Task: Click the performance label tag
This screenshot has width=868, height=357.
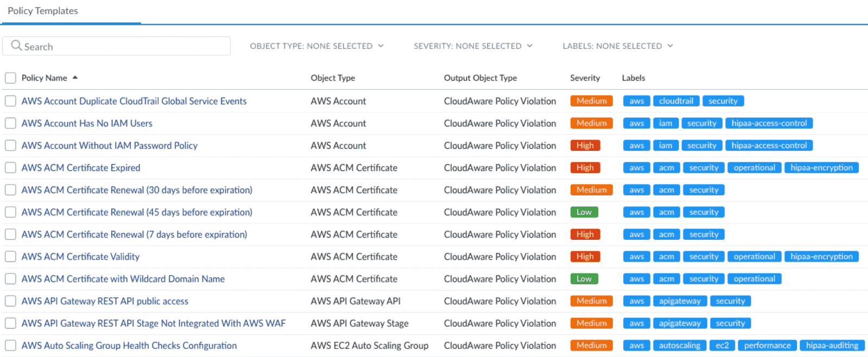Action: [767, 346]
